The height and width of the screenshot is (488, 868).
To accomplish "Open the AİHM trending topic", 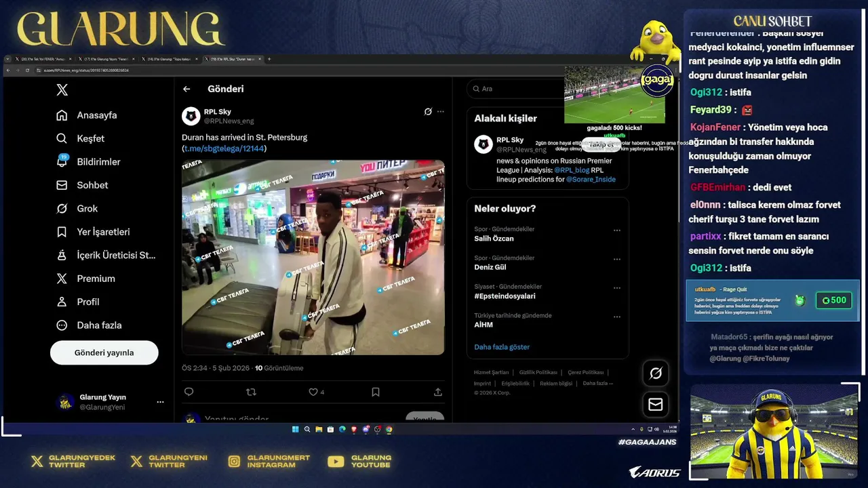I will tap(484, 325).
